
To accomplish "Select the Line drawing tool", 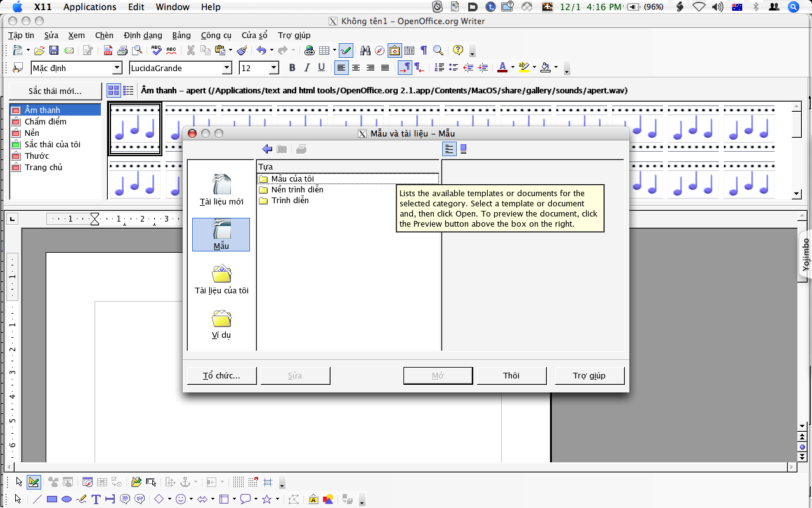I will pos(37,499).
